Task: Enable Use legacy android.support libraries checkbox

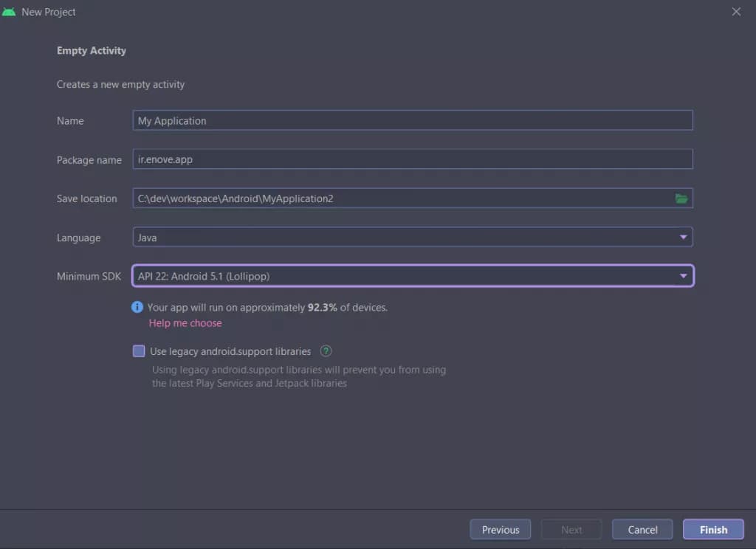Action: (139, 351)
